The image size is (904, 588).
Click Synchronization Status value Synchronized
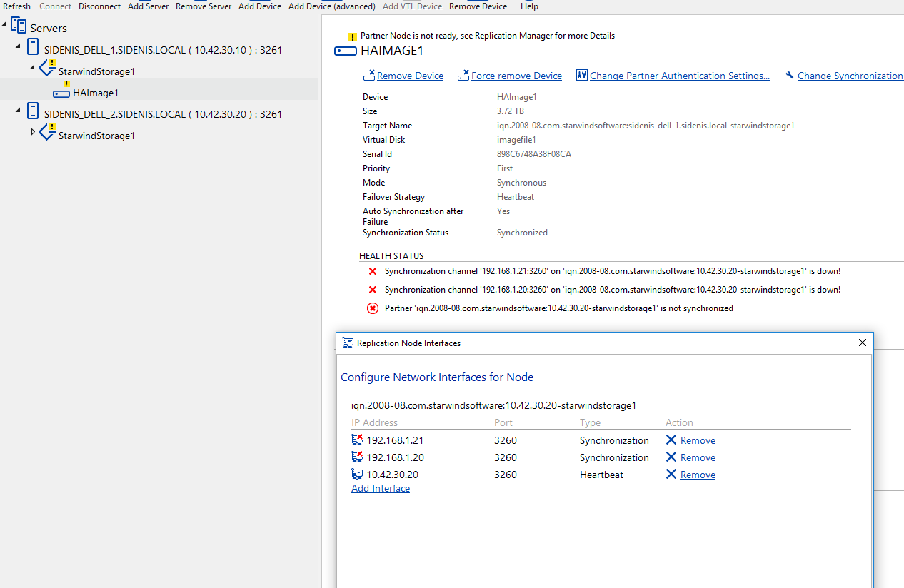(x=522, y=233)
